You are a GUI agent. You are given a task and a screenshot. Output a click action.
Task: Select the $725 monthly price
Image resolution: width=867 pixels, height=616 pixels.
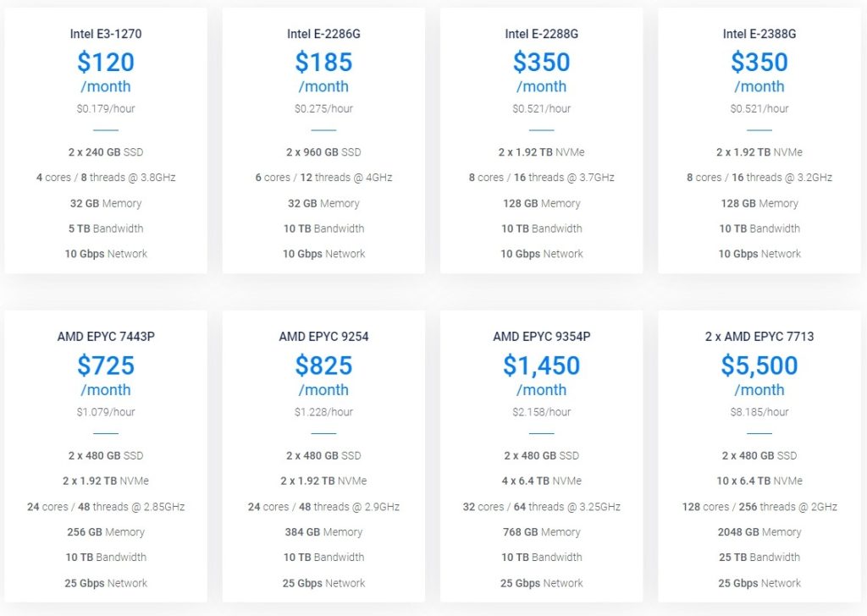point(106,366)
